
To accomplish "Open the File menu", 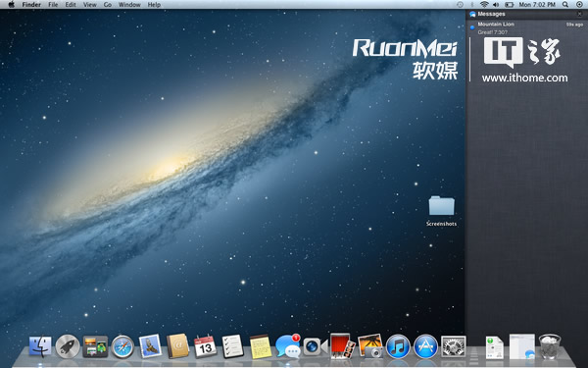I will coord(53,5).
